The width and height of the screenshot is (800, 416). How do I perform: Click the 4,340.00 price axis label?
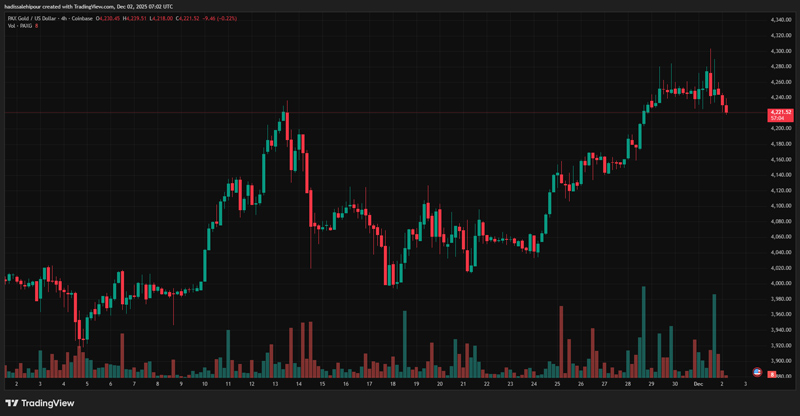(780, 20)
